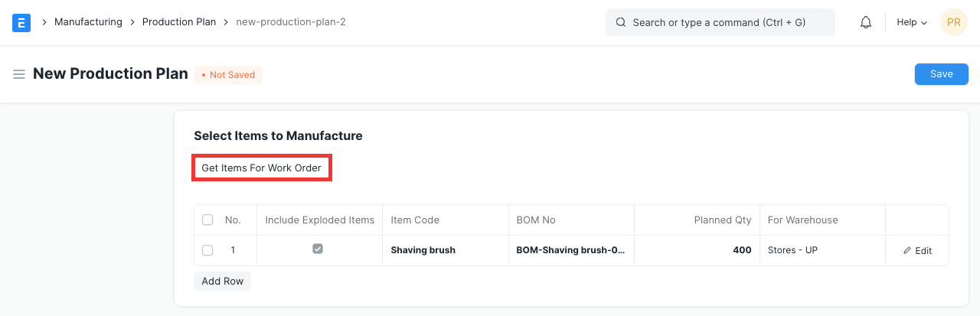980x316 pixels.
Task: Click new-production-plan-2 breadcrumb
Action: click(291, 22)
